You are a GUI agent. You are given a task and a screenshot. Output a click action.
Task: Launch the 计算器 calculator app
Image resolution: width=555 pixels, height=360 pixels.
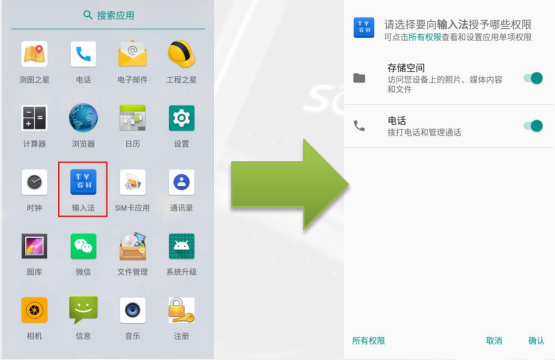pyautogui.click(x=34, y=118)
